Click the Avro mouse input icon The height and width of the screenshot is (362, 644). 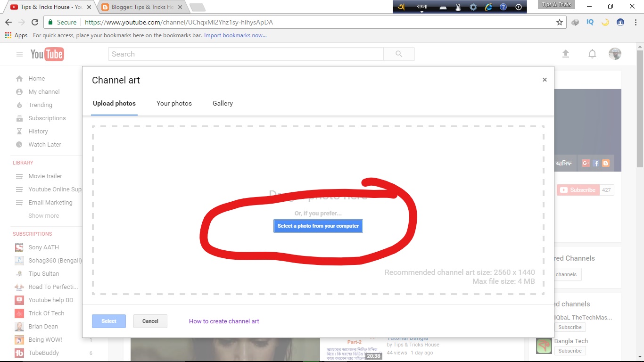pos(458,7)
